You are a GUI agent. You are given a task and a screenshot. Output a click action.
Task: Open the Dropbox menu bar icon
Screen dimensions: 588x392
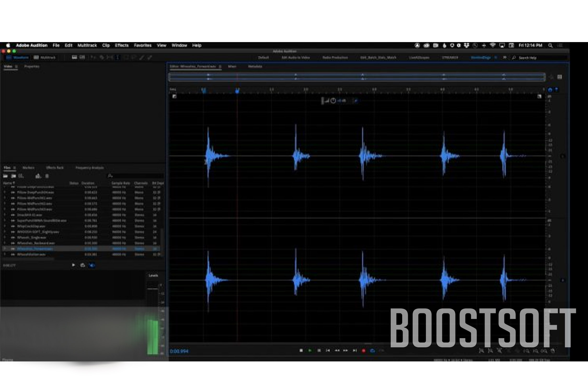[x=466, y=45]
